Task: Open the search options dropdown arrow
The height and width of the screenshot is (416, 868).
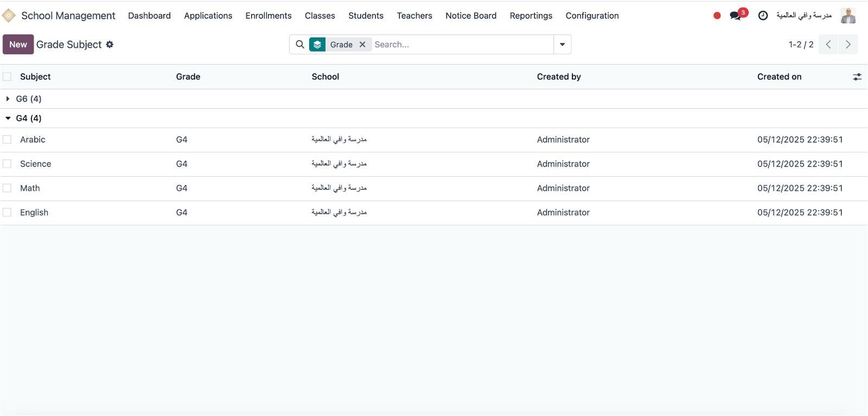Action: 563,44
